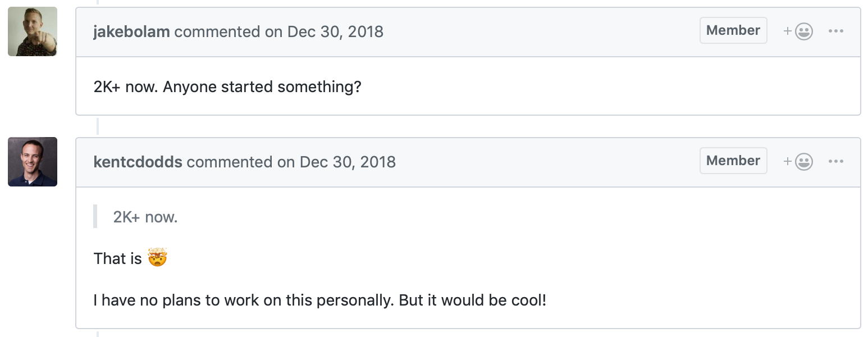This screenshot has height=337, width=868.
Task: Add a reaction to kentcdodds's comment
Action: pos(798,162)
